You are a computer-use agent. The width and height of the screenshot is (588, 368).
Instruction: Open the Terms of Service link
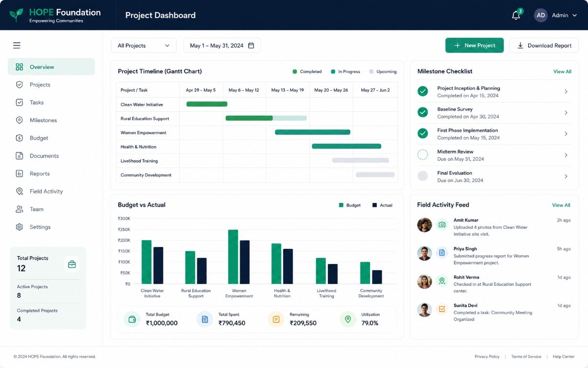click(526, 357)
